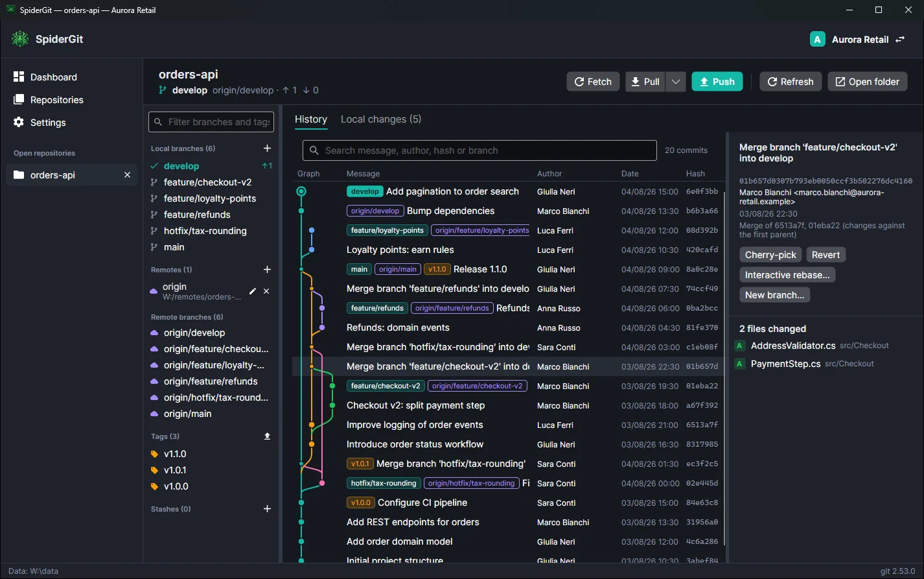Add a new remote
The height and width of the screenshot is (579, 924).
point(267,270)
